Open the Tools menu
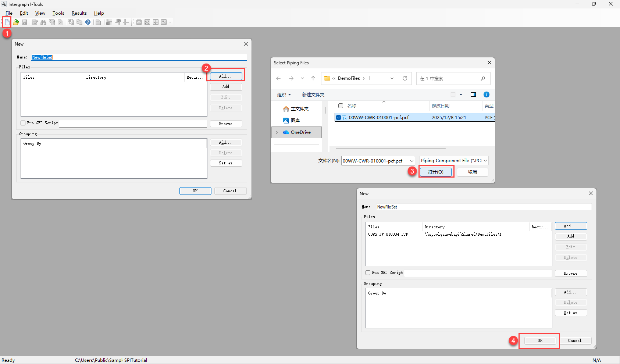 58,13
